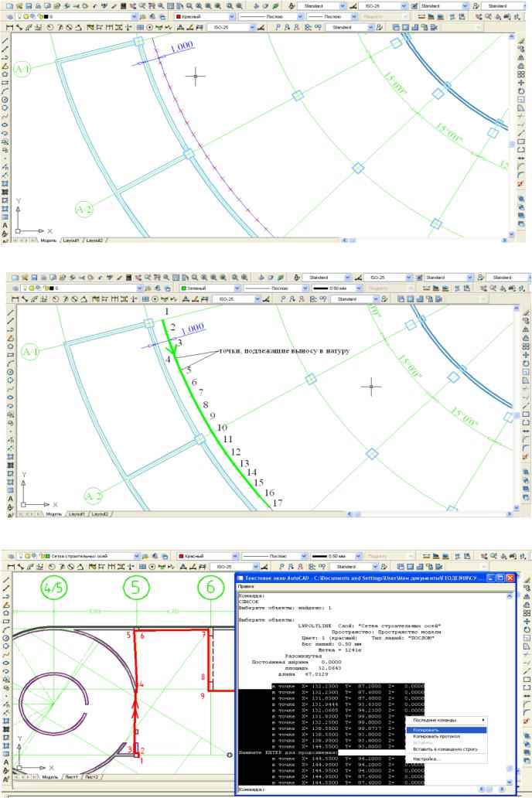Click the red swatch beside 'Красный' in the bottom window
Screen dimensions: 532x798
tap(181, 556)
